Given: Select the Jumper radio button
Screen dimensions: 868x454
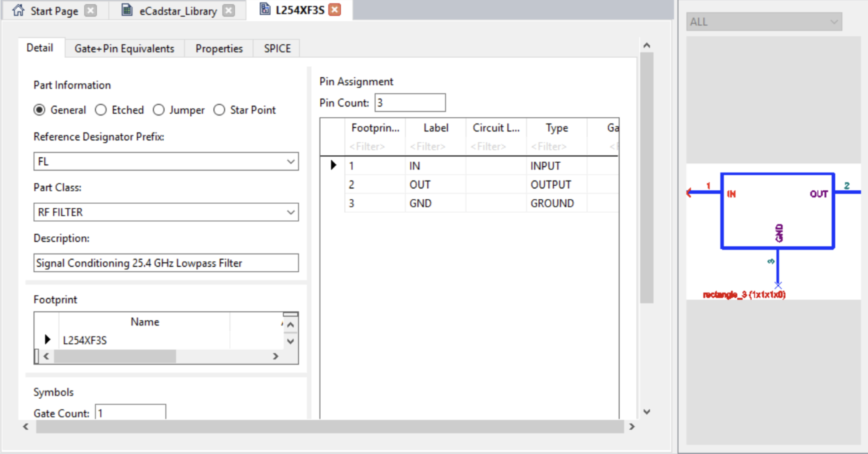Looking at the screenshot, I should click(x=158, y=110).
